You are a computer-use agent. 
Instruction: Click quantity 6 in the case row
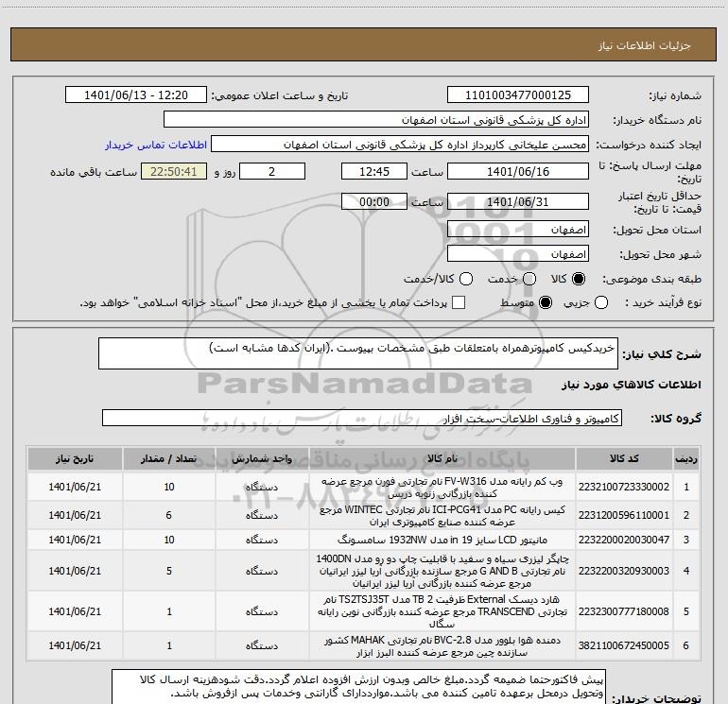coord(169,515)
